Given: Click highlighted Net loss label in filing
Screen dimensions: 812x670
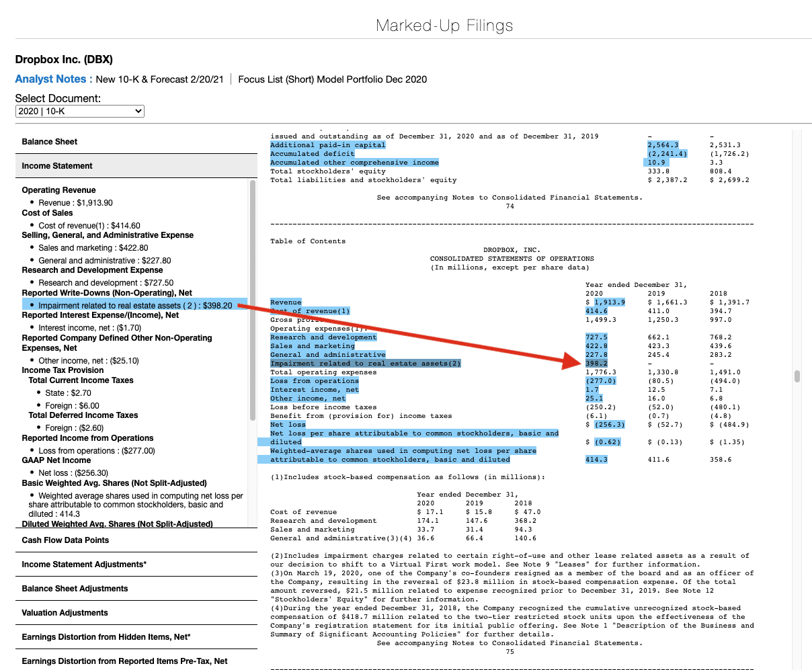Looking at the screenshot, I should tap(288, 425).
